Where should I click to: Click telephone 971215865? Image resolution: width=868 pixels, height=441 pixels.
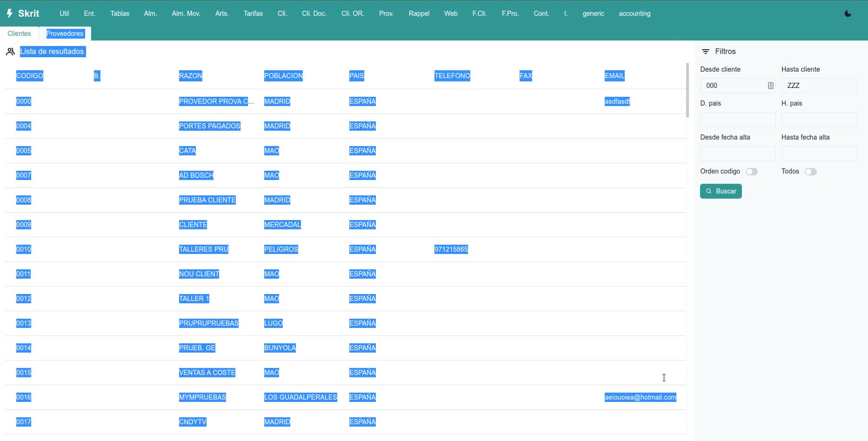[451, 249]
